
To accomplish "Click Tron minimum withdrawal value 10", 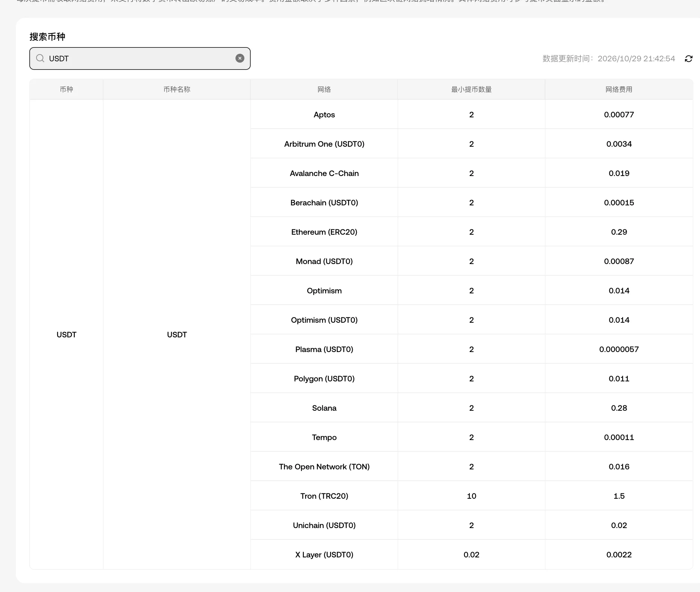I will (471, 496).
